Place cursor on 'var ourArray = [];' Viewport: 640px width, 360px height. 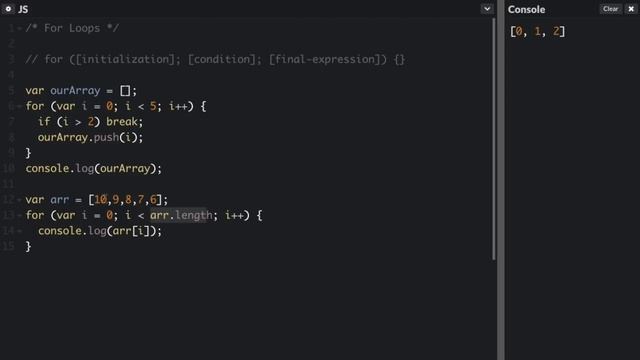(81, 91)
